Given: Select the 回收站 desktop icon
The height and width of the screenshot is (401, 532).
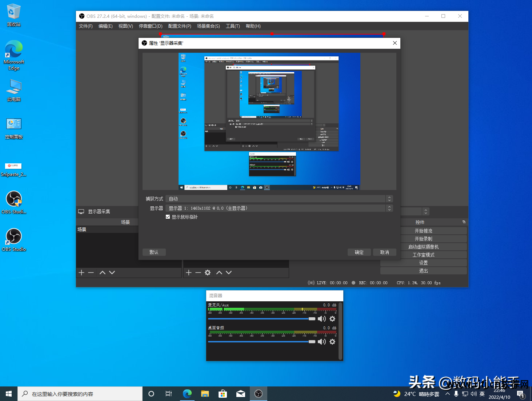Looking at the screenshot, I should [14, 15].
